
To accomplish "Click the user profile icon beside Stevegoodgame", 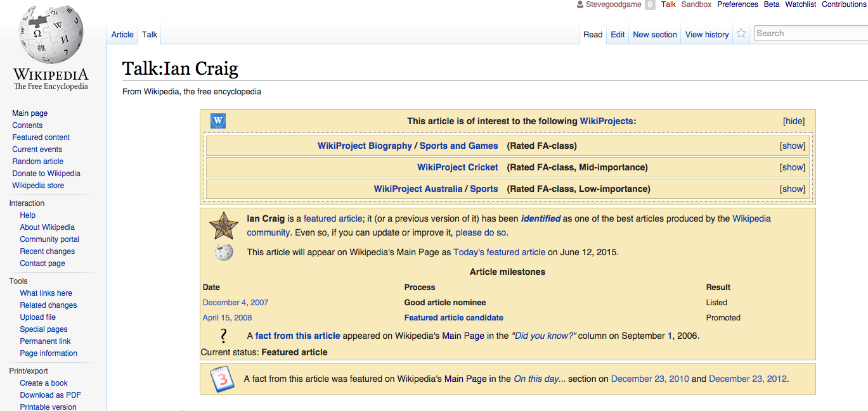I will pos(580,4).
